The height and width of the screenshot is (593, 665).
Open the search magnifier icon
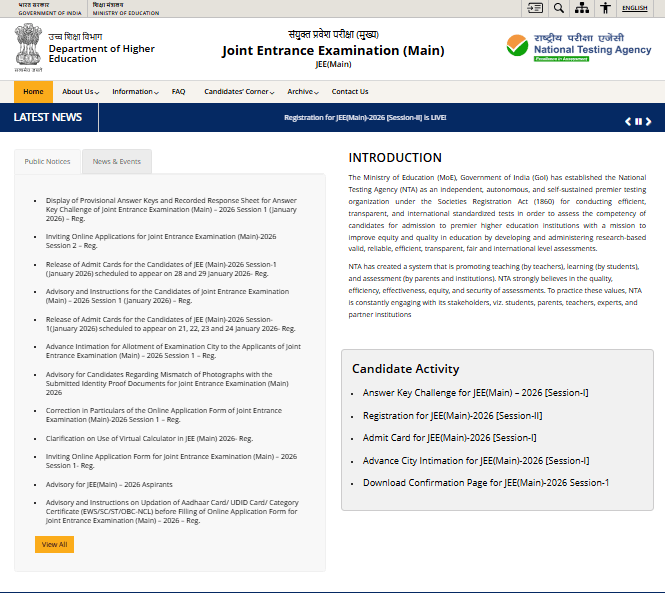click(559, 8)
